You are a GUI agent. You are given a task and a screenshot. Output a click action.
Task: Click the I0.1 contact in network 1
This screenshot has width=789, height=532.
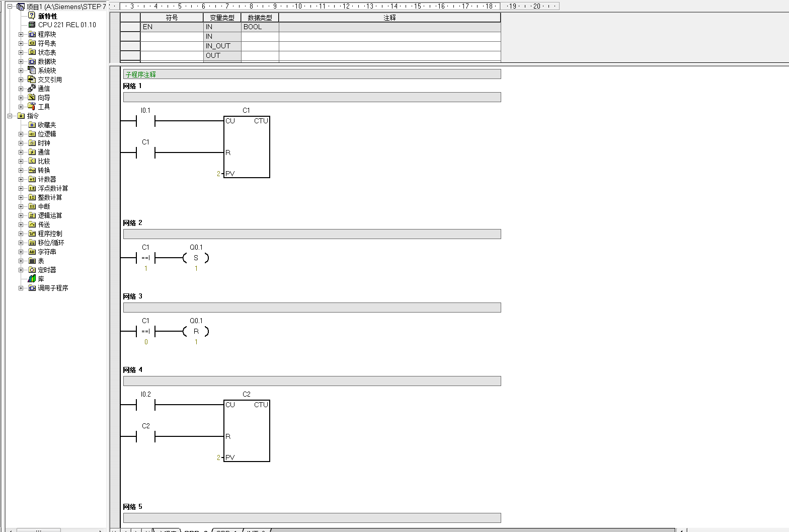point(145,121)
